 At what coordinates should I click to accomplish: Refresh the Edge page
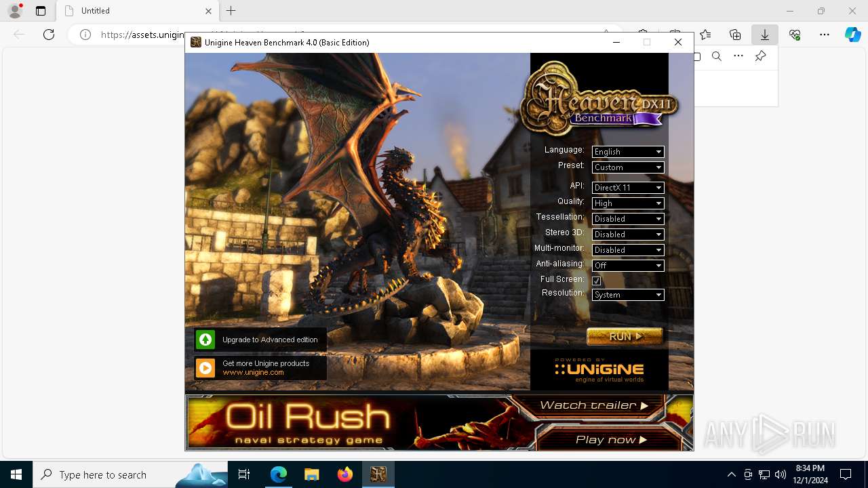point(49,35)
